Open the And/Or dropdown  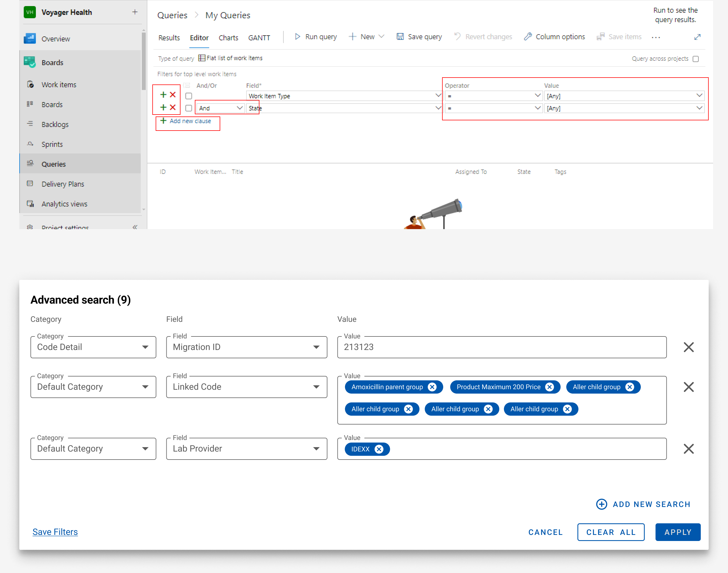pyautogui.click(x=220, y=108)
